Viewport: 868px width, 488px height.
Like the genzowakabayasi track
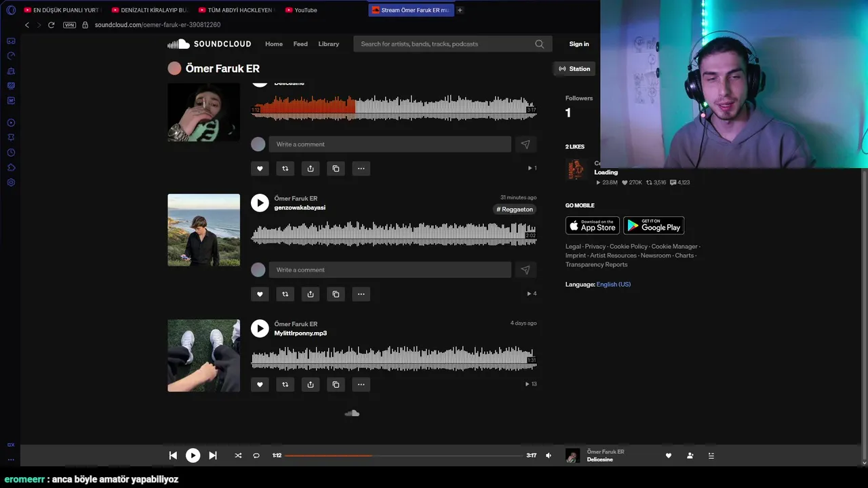point(260,294)
